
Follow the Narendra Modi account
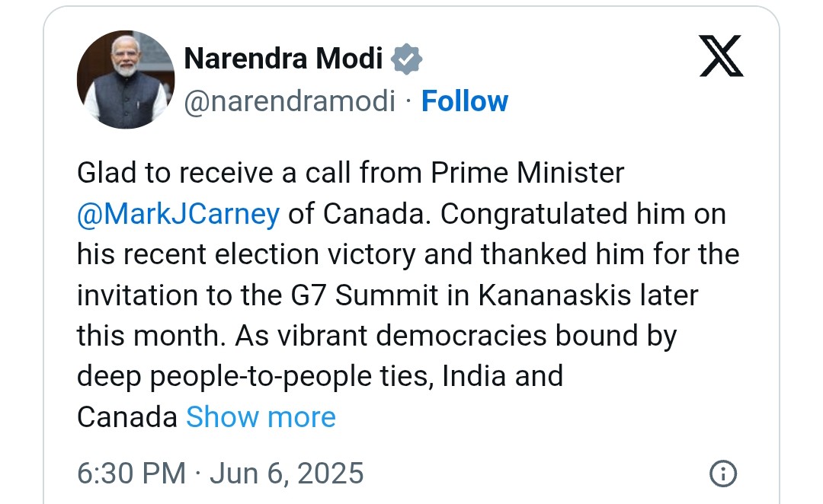pyautogui.click(x=464, y=101)
